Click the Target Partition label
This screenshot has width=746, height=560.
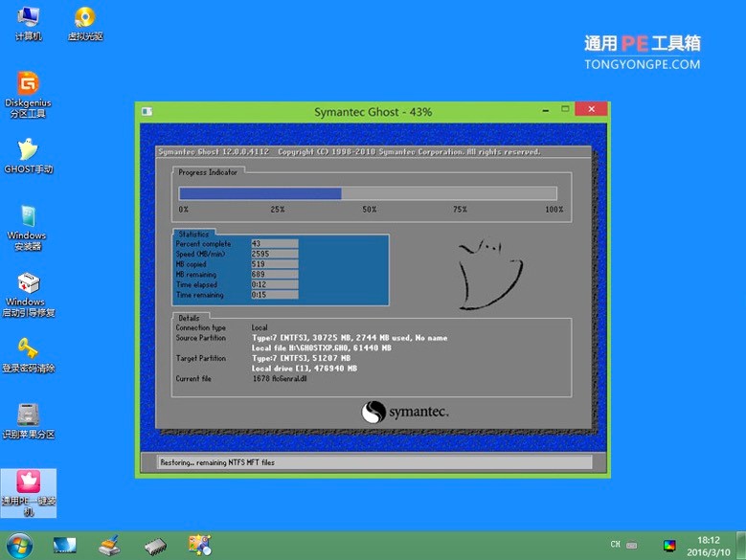[x=201, y=358]
